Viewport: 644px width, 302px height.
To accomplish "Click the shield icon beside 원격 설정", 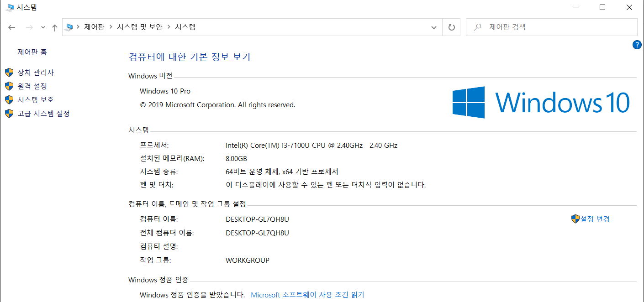I will (9, 86).
